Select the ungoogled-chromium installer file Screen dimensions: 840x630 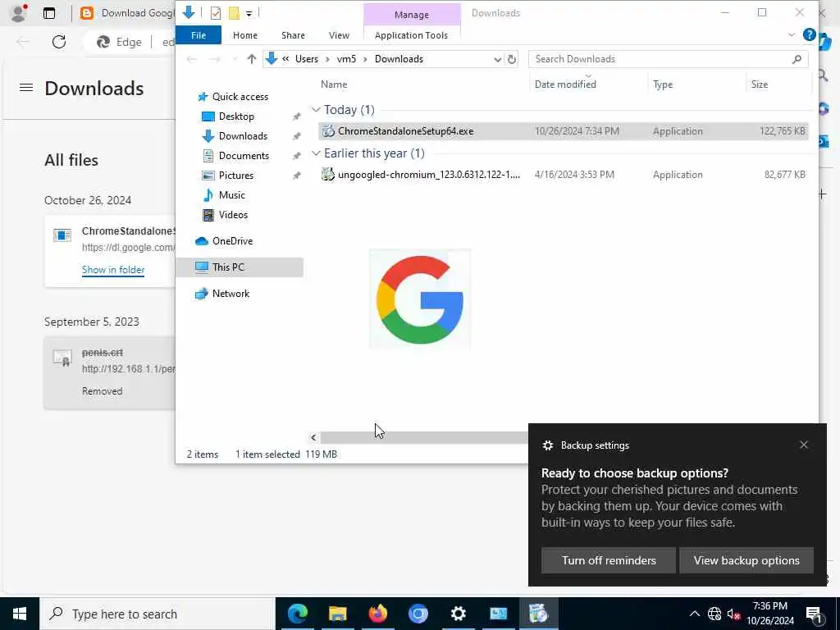point(563,175)
